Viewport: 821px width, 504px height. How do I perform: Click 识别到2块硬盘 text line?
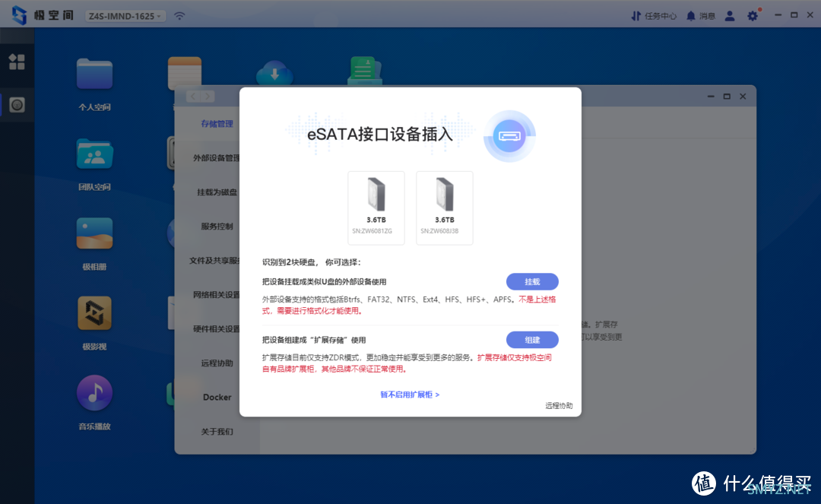click(x=312, y=262)
